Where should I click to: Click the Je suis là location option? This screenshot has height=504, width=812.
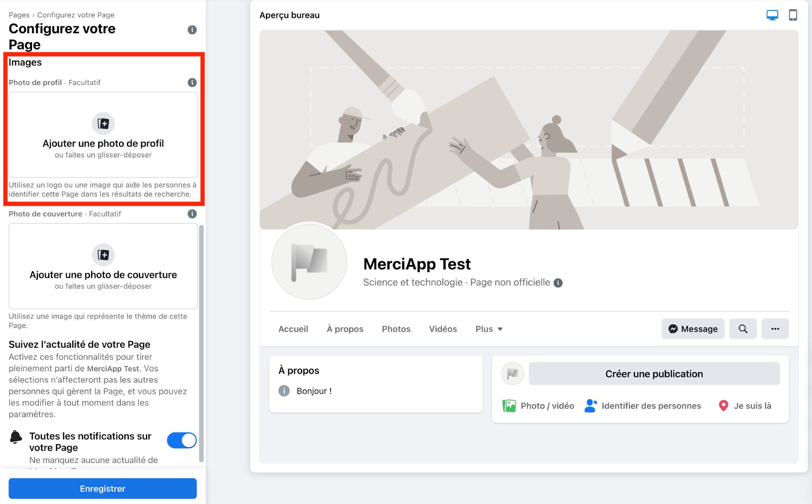click(745, 406)
